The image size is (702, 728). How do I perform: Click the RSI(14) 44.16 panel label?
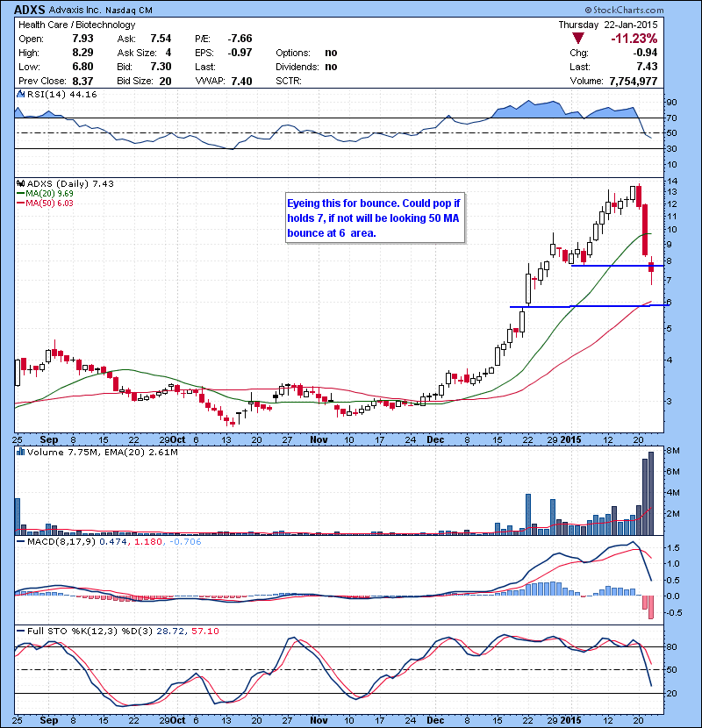click(61, 94)
